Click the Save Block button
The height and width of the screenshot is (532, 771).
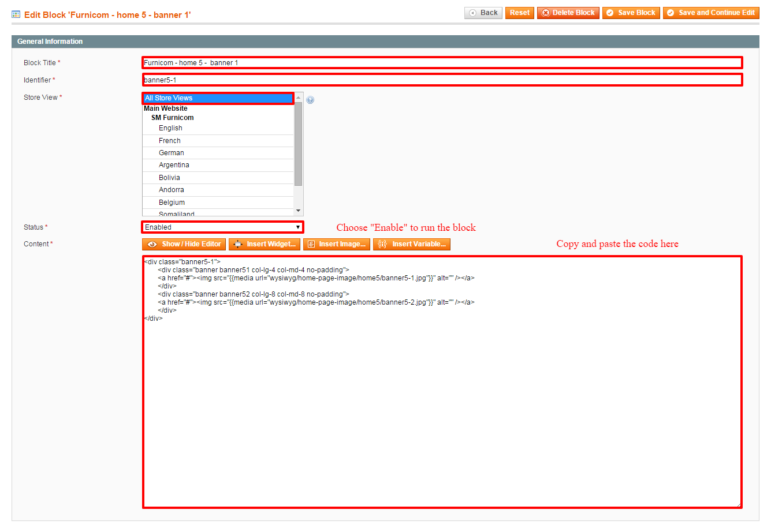(631, 13)
